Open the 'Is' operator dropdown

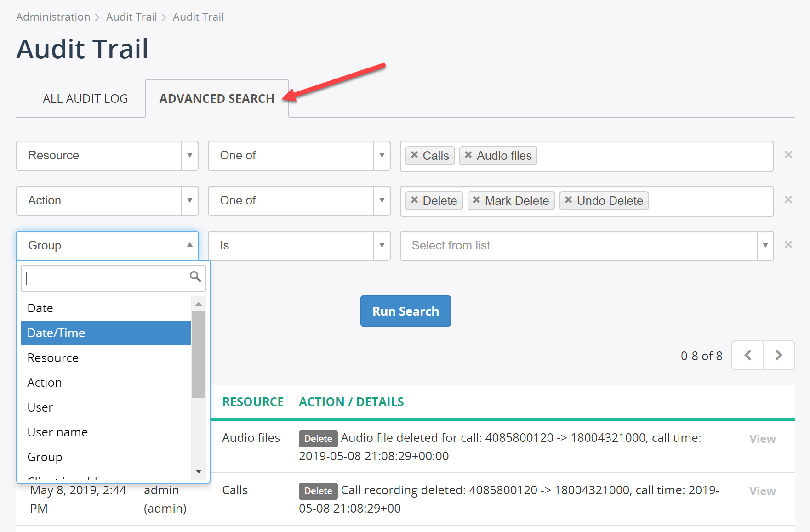tap(299, 246)
